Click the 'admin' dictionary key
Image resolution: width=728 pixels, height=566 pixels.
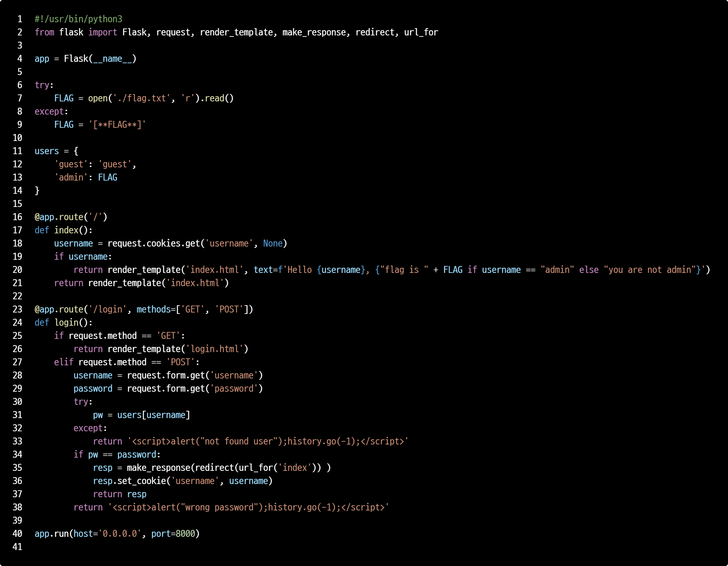71,177
